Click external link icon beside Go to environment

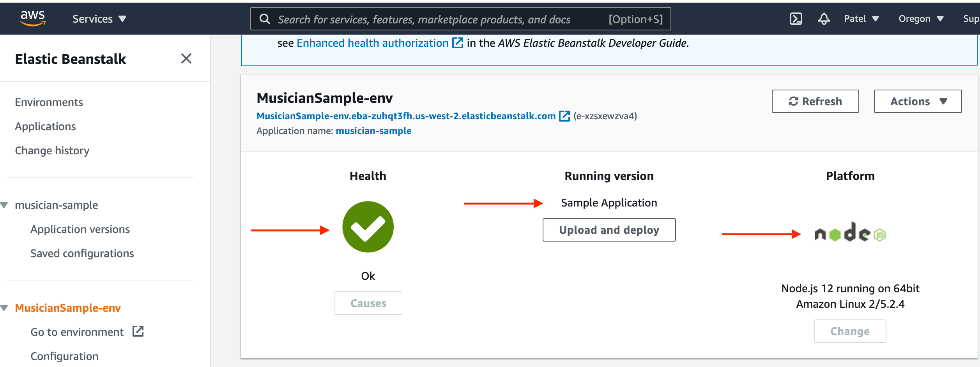coord(138,331)
